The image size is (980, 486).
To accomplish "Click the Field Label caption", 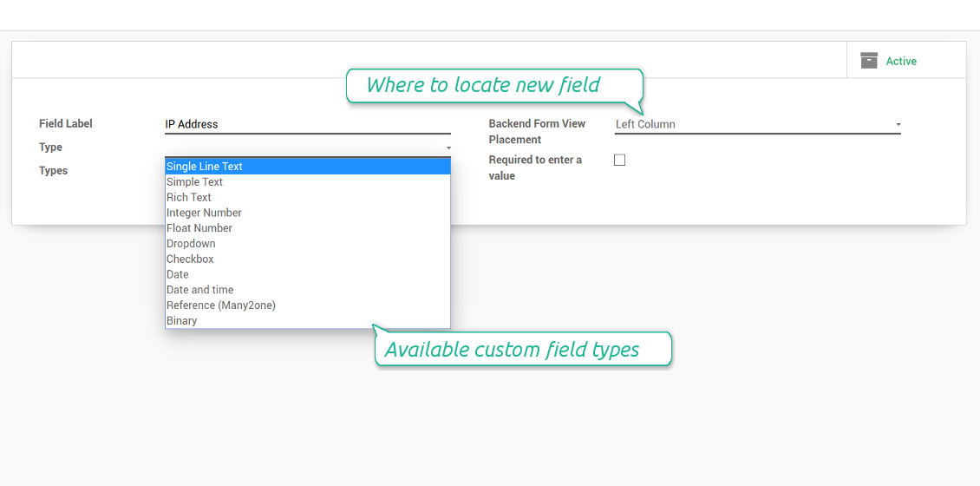I will (x=66, y=124).
